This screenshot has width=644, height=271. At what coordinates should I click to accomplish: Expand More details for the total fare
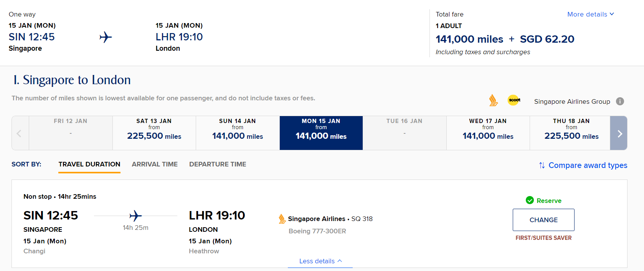click(591, 14)
